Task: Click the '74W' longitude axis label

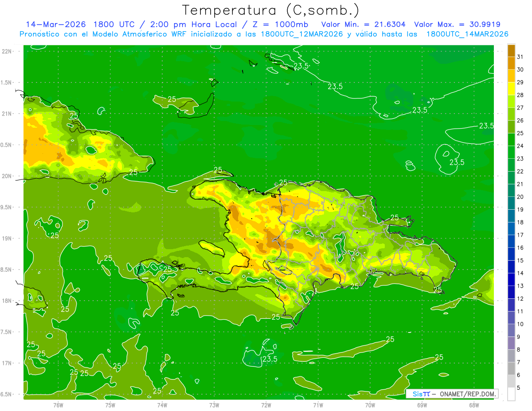Action: (162, 405)
